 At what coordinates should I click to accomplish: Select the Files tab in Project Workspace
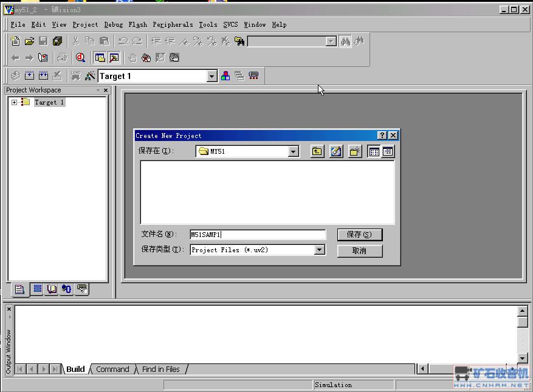(19, 289)
